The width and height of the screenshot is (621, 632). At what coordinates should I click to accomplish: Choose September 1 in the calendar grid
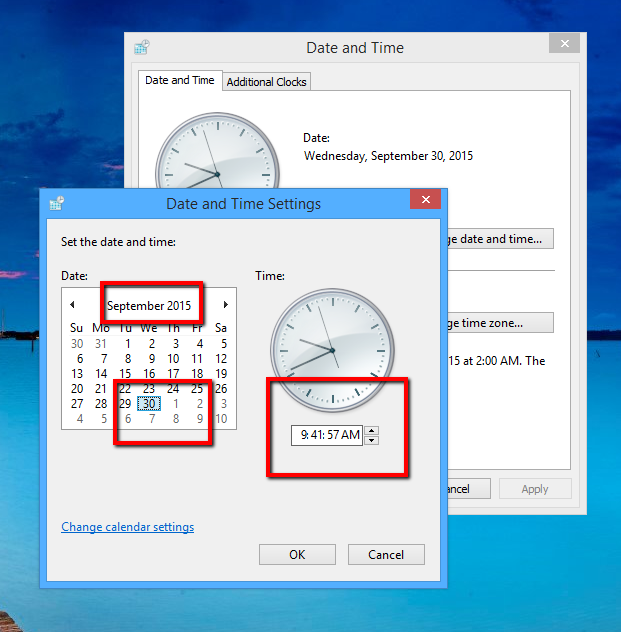coord(128,344)
